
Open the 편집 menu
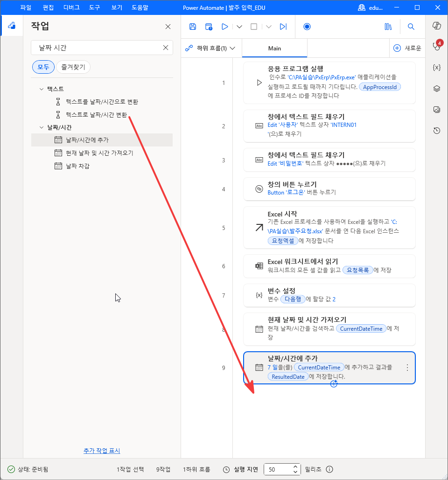point(48,7)
